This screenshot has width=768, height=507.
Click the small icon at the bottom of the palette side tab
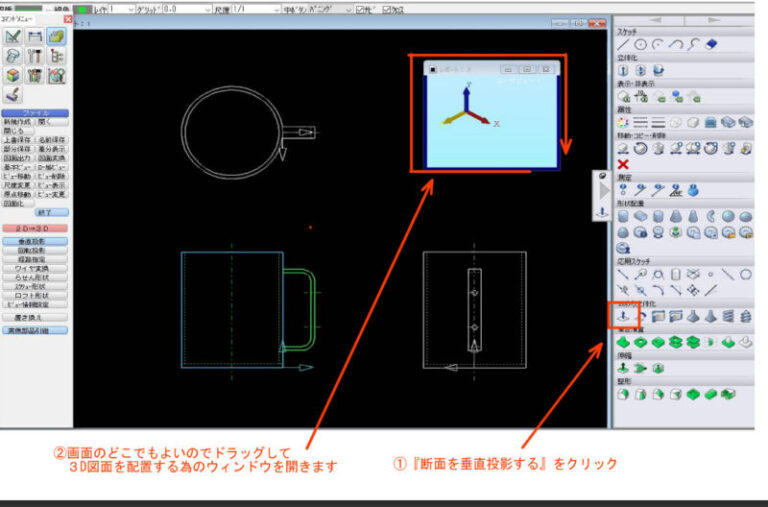(x=602, y=213)
